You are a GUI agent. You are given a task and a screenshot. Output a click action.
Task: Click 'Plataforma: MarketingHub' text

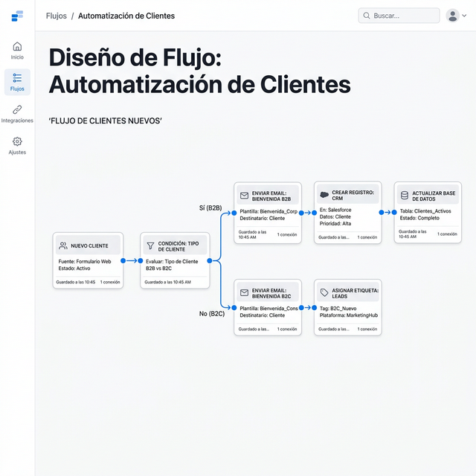[349, 315]
